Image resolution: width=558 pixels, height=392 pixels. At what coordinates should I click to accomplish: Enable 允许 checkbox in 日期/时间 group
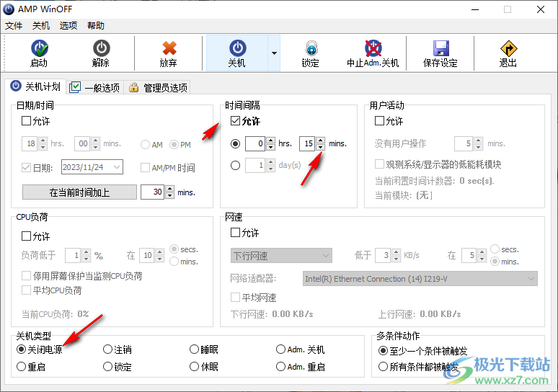[27, 121]
